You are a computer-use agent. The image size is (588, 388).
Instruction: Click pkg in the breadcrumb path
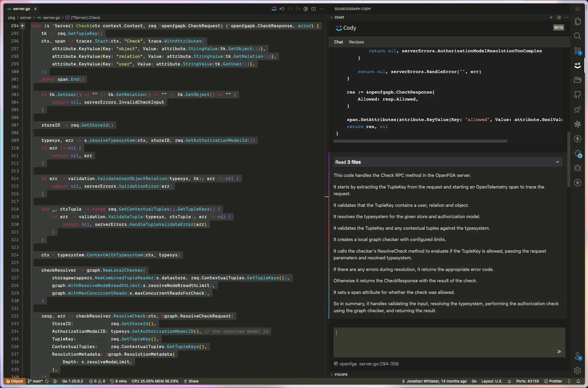tap(12, 18)
